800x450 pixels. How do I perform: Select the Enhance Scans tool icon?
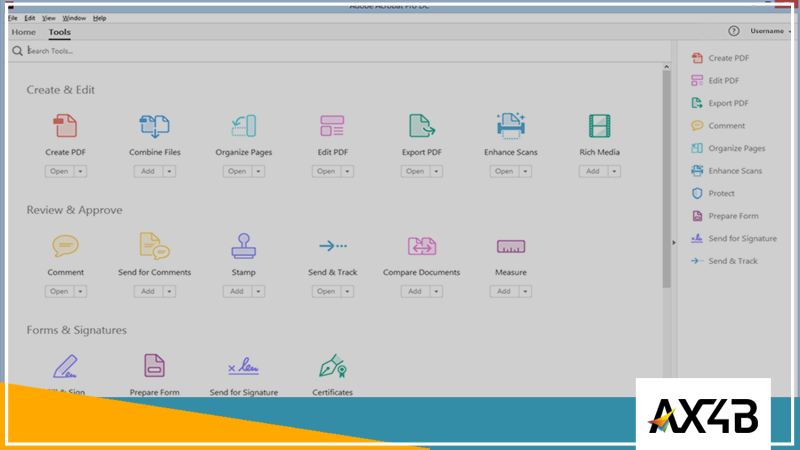pos(510,126)
